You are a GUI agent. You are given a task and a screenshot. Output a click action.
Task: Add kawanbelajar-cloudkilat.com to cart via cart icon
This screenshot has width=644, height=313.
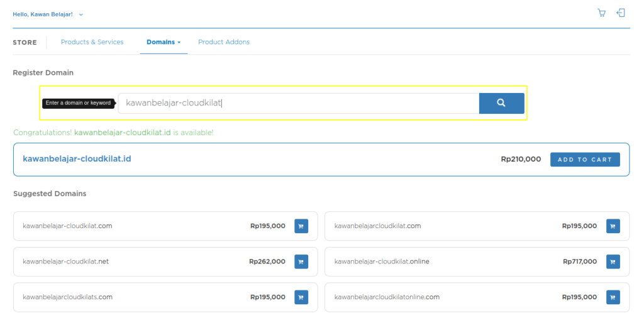point(301,226)
